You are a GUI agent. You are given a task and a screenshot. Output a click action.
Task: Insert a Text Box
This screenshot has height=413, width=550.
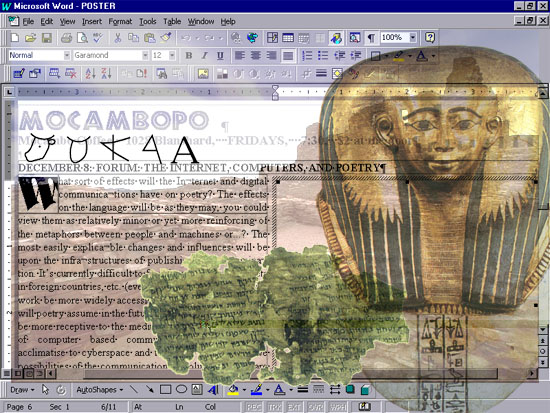point(197,390)
